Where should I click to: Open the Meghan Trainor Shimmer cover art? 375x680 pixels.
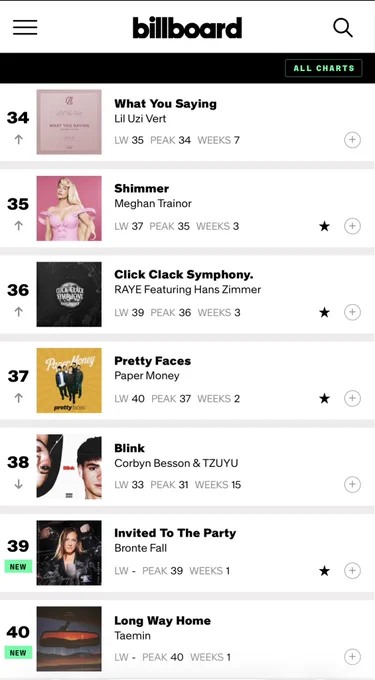69,208
